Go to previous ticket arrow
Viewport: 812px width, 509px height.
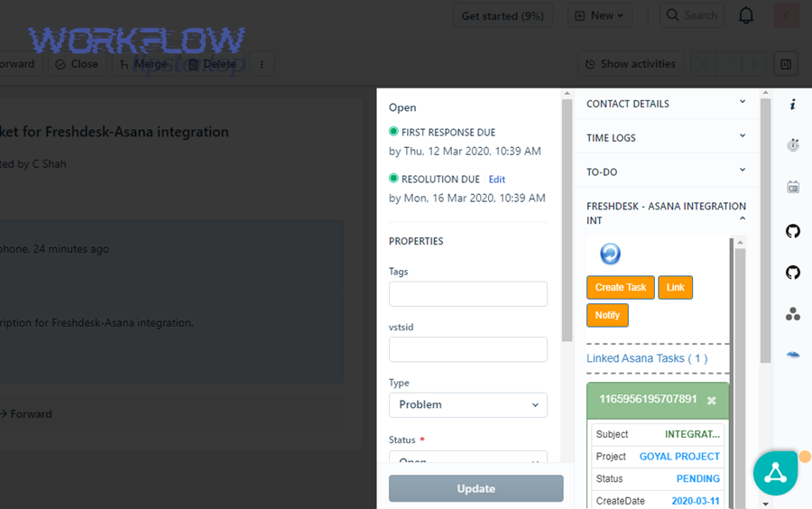(704, 64)
